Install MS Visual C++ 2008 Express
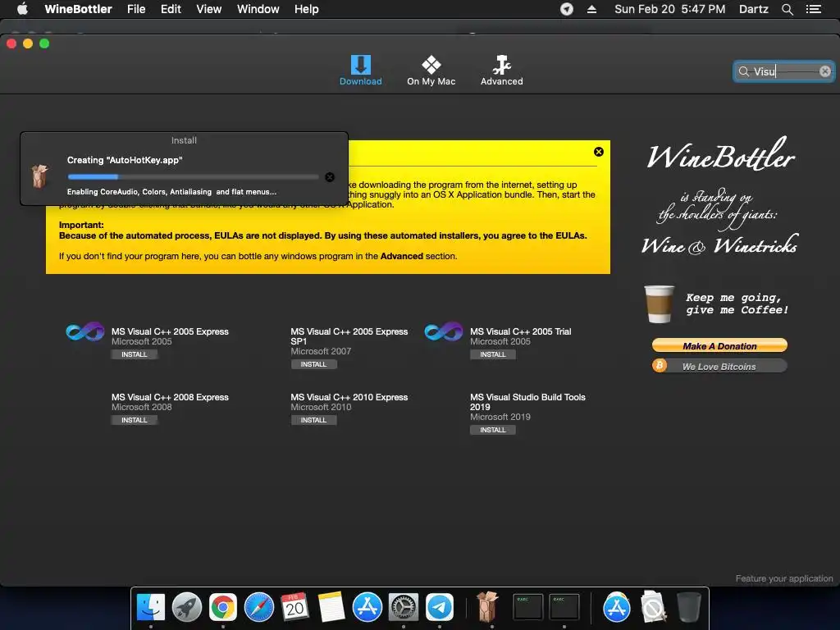Viewport: 840px width, 630px height. 134,420
